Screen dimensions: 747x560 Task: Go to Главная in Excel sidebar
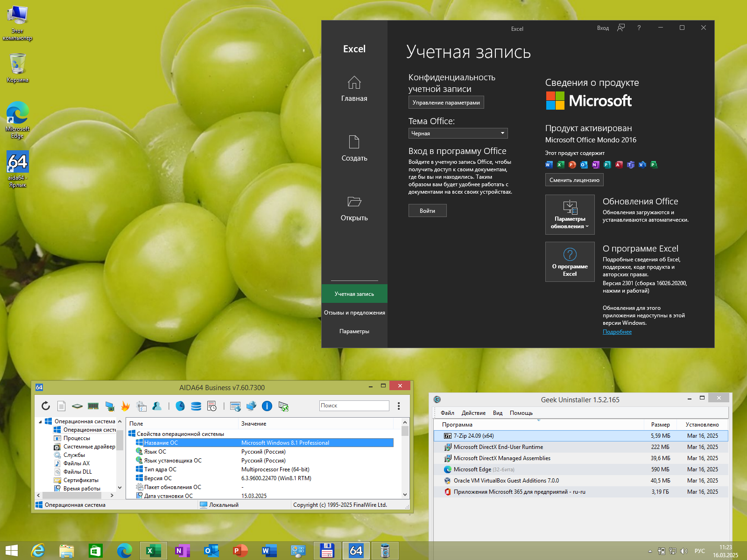coord(354,89)
